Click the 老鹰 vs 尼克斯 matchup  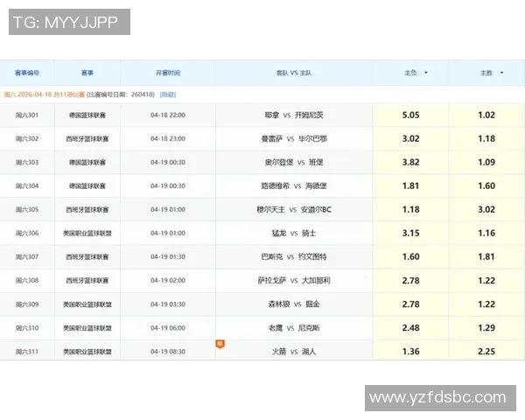tap(294, 328)
